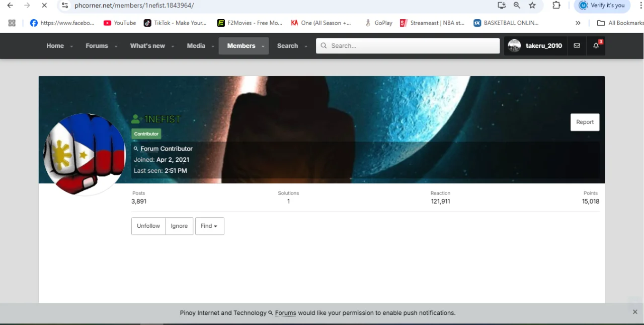Click the 1NEFIST profile avatar
This screenshot has width=644, height=325.
85,154
